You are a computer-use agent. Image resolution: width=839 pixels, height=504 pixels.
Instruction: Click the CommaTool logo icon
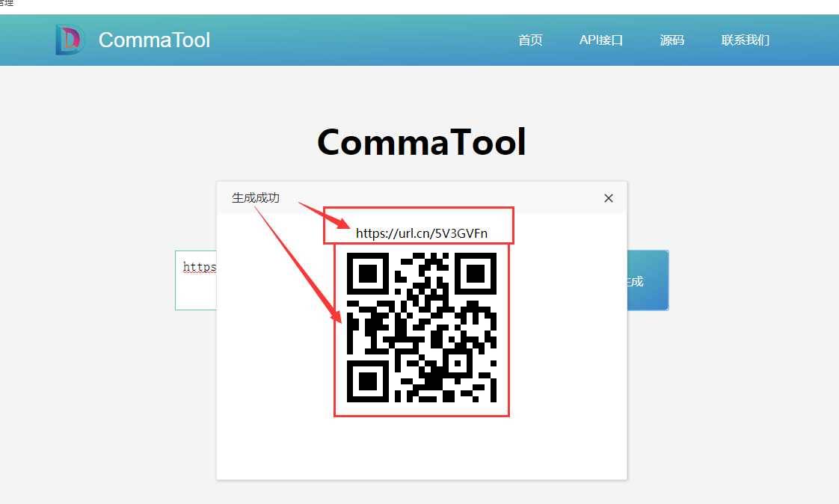coord(70,40)
